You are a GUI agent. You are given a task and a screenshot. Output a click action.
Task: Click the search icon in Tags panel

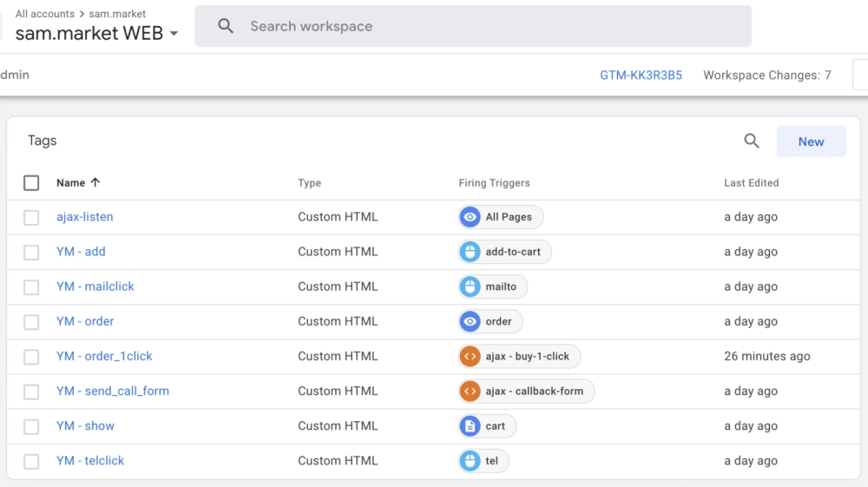coord(752,141)
